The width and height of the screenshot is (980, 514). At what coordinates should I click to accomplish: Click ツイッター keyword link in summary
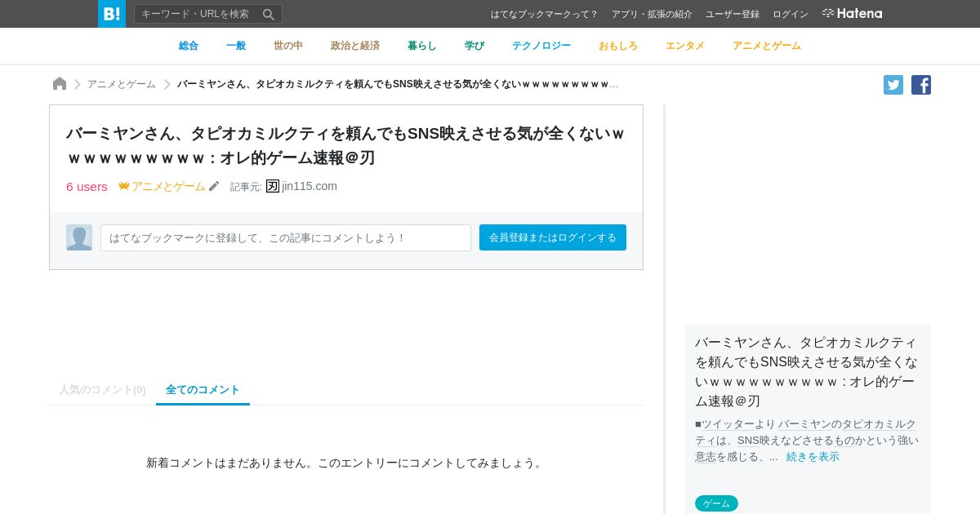728,424
